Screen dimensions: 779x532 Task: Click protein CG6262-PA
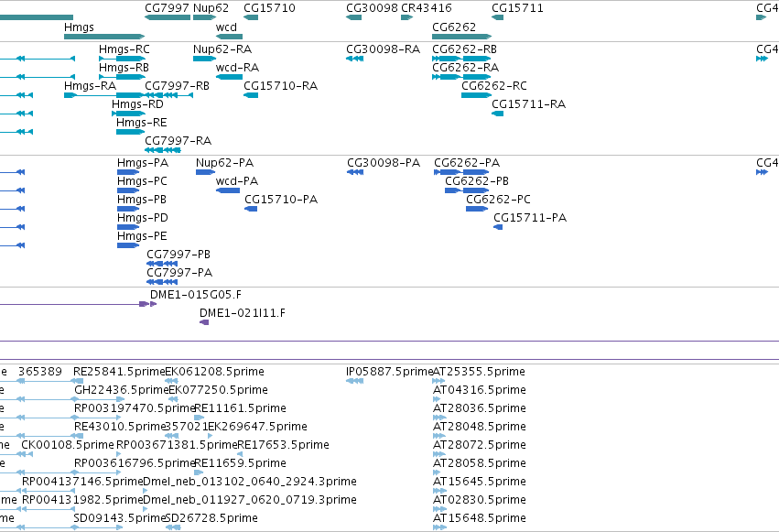tap(467, 163)
